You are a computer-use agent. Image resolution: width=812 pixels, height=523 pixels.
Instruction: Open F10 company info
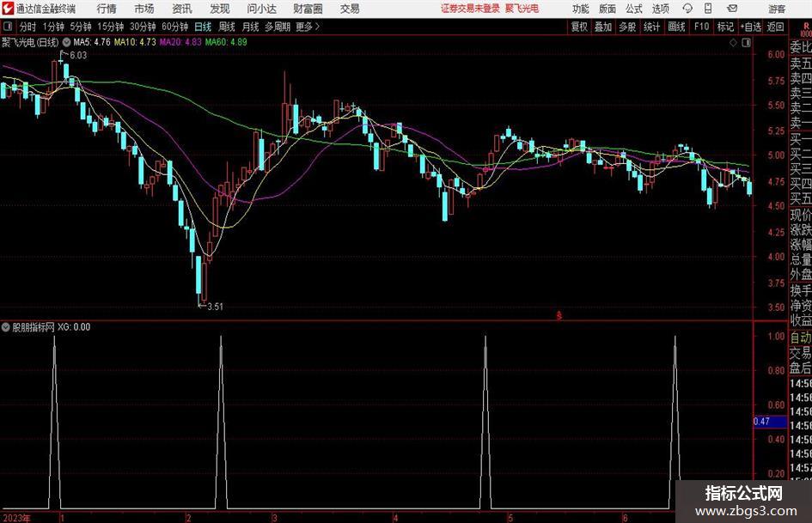point(701,27)
